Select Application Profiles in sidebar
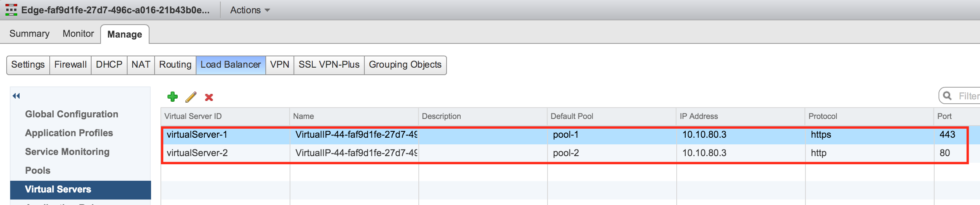This screenshot has width=980, height=205. (x=69, y=133)
